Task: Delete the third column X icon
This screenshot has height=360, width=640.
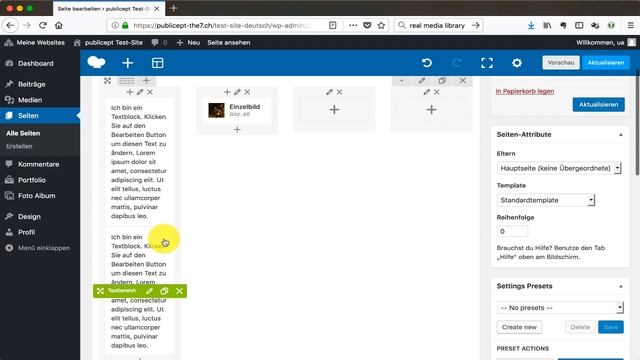Action: [340, 92]
